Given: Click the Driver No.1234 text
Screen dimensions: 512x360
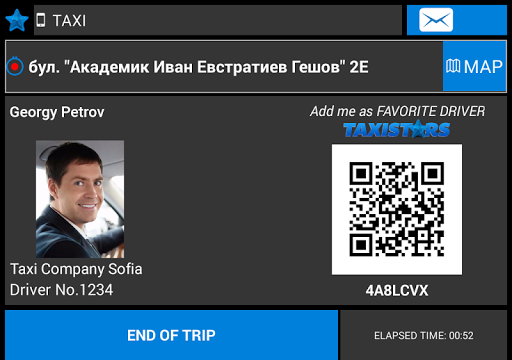Looking at the screenshot, I should coord(61,290).
